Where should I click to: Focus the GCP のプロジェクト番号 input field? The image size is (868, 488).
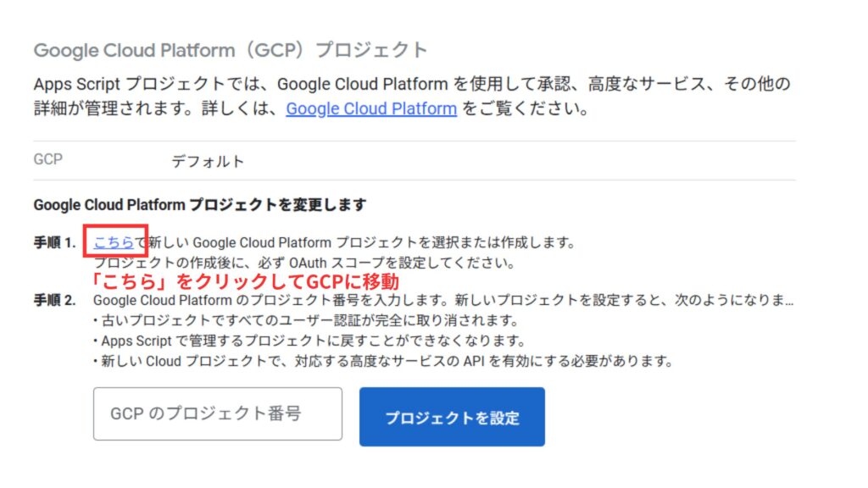[x=218, y=413]
